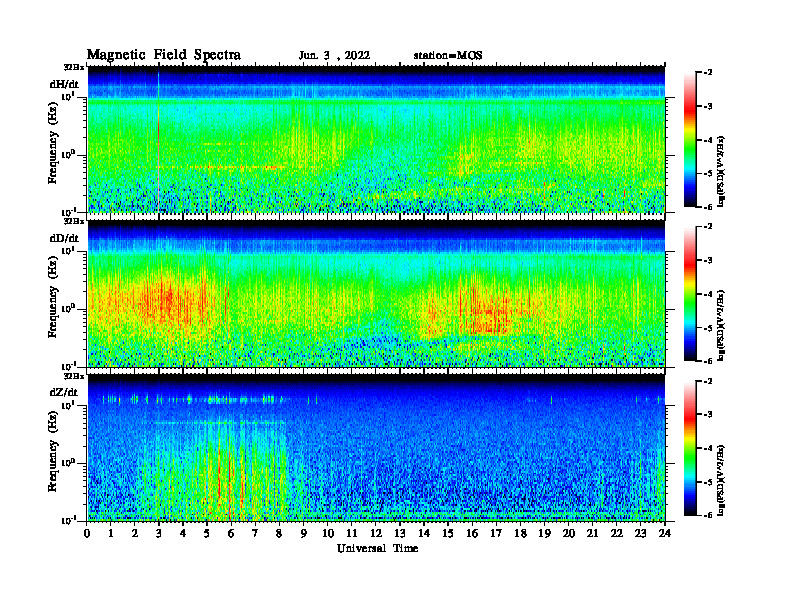This screenshot has width=792, height=612.
Task: Click the "-4" tick on dD/dt color bar
Action: [x=709, y=294]
